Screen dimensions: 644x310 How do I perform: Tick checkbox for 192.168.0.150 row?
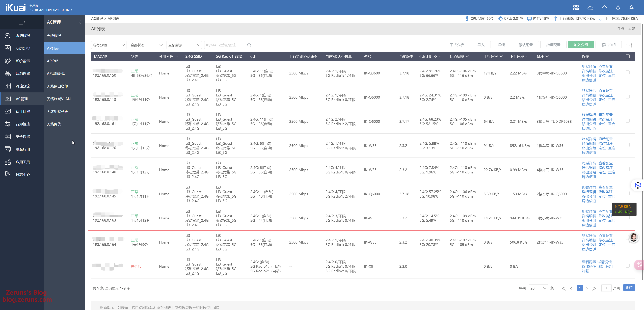tap(627, 72)
